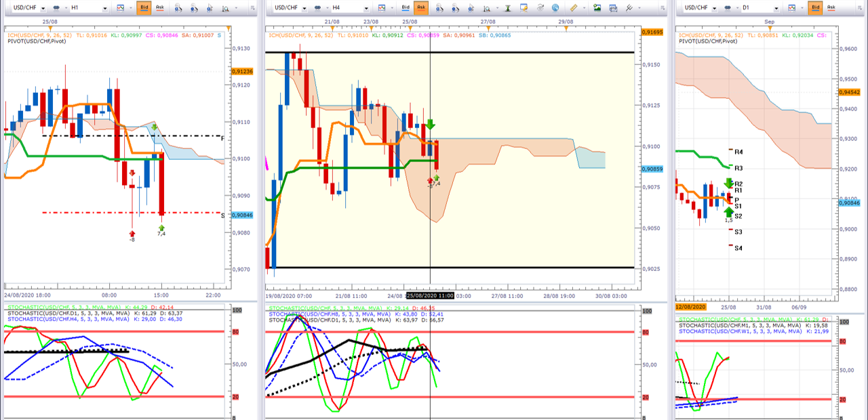Image resolution: width=868 pixels, height=420 pixels.
Task: Click the print chart icon on H4 toolbar
Action: point(613,8)
